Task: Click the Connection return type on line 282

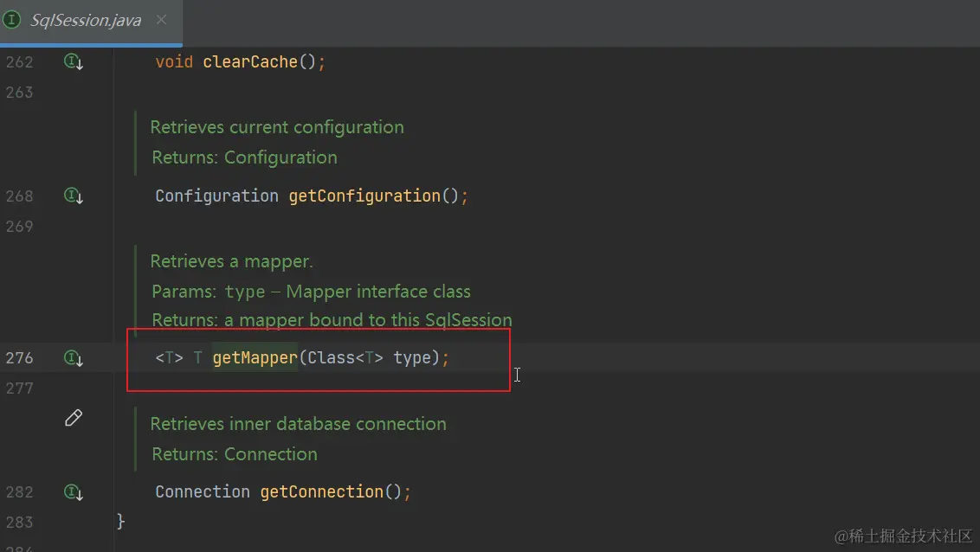Action: coord(203,492)
